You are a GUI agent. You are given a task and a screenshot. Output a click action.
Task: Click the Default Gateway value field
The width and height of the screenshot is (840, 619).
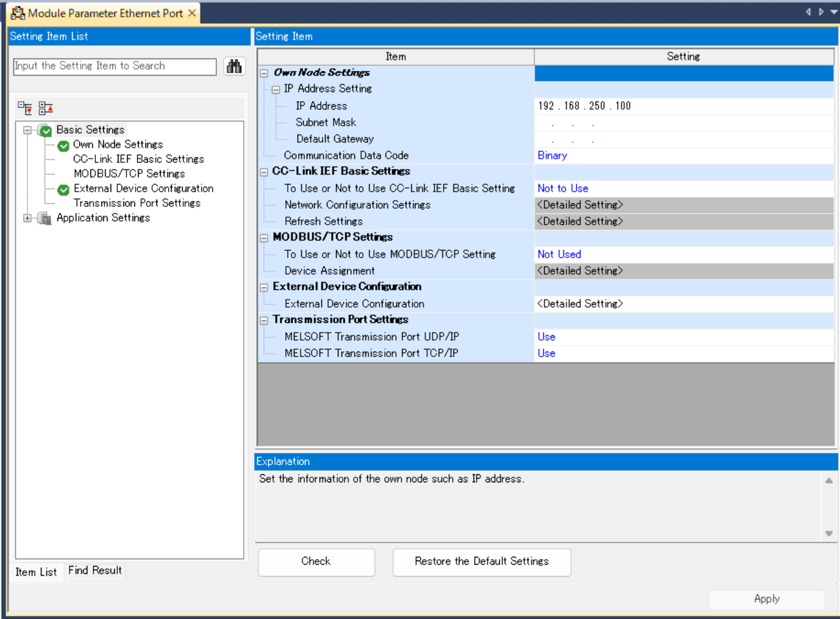pyautogui.click(x=684, y=139)
